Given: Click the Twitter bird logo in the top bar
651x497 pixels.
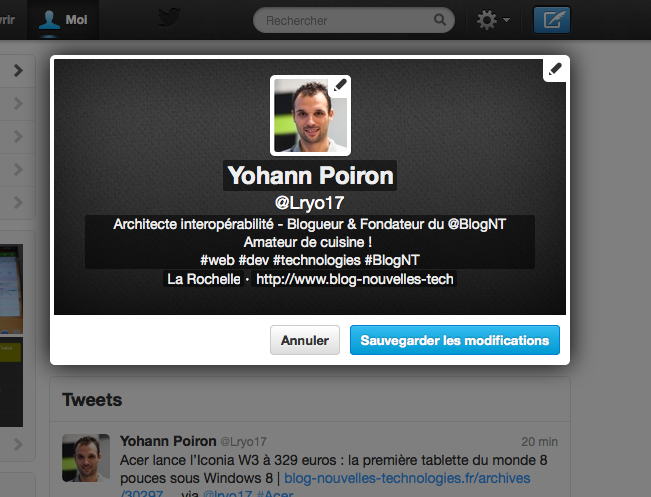Looking at the screenshot, I should [169, 18].
